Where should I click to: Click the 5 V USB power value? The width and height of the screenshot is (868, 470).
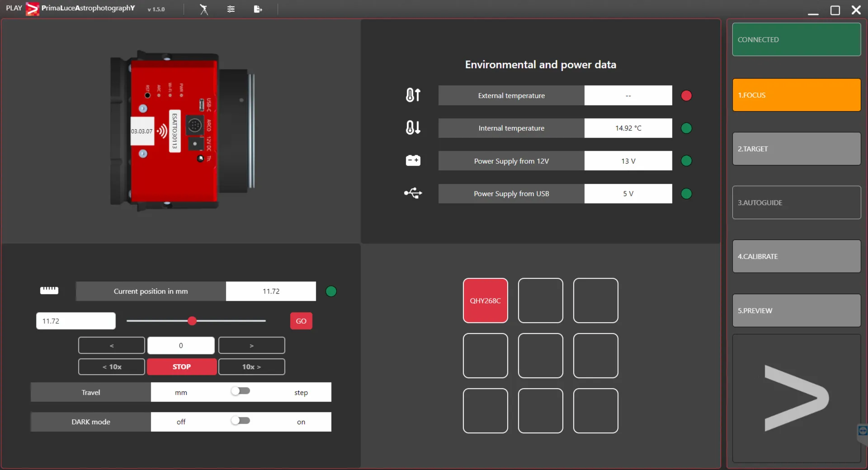628,193
